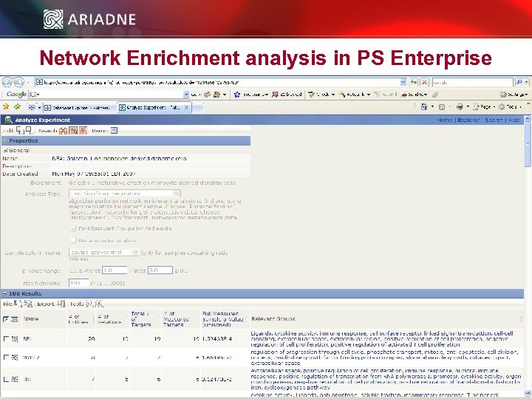Viewport: 532px width, 399px height.
Task: Click the Home link in page header
Action: [x=445, y=120]
